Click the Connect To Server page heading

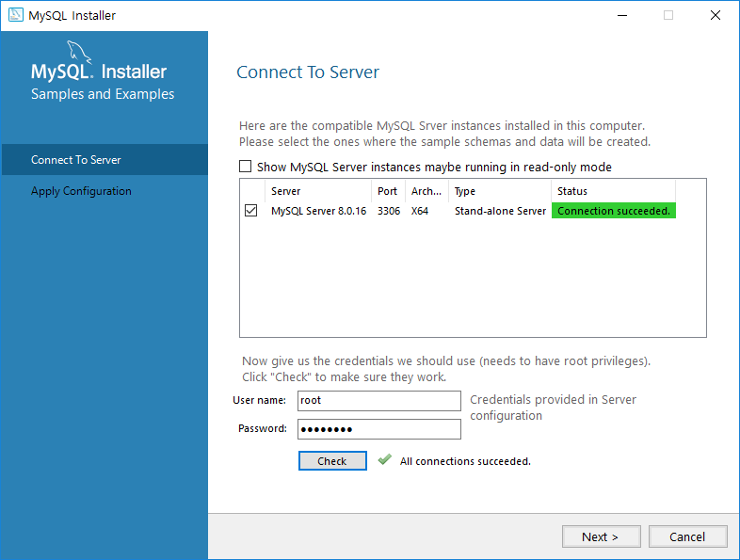(x=308, y=72)
